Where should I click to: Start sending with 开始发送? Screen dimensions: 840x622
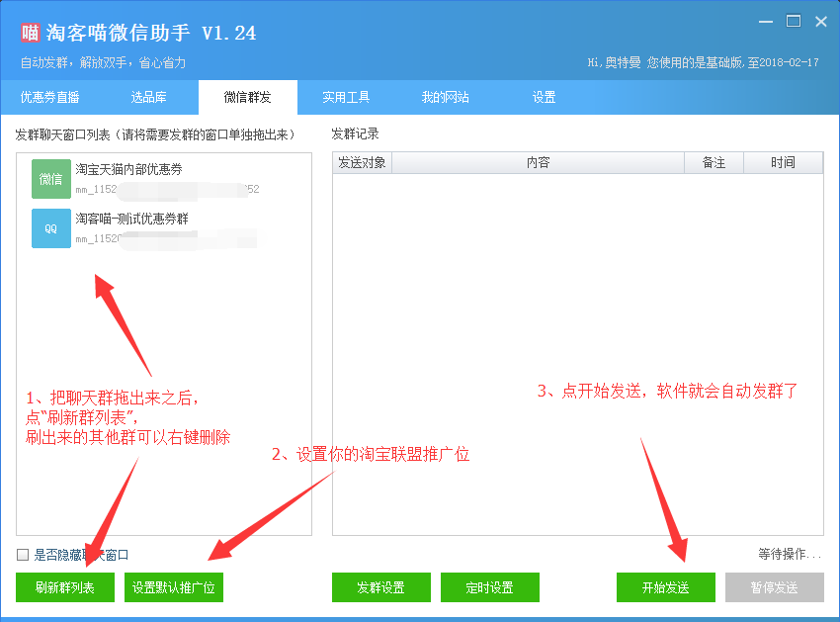pos(666,587)
